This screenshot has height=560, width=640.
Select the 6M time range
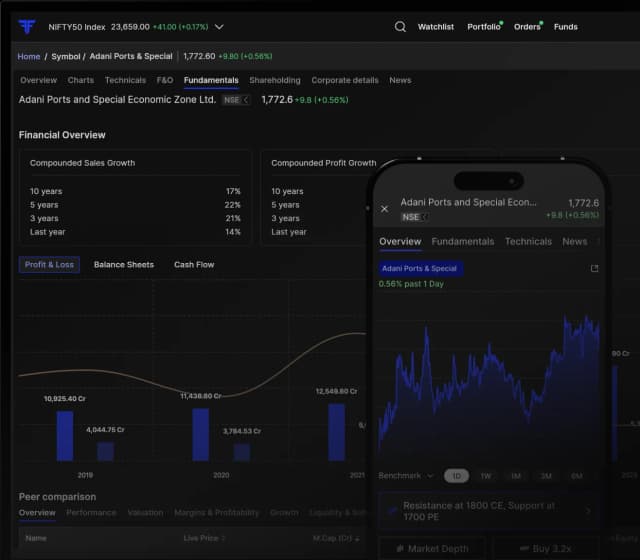click(576, 476)
